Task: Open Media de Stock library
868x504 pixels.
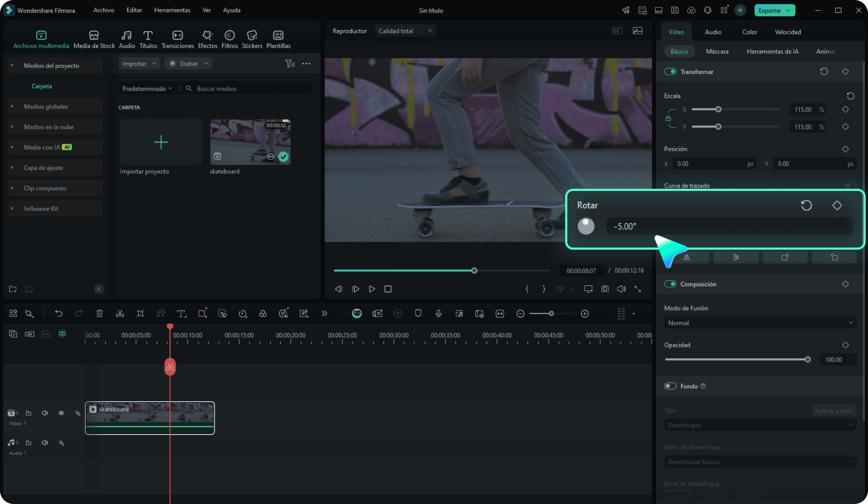Action: [94, 40]
